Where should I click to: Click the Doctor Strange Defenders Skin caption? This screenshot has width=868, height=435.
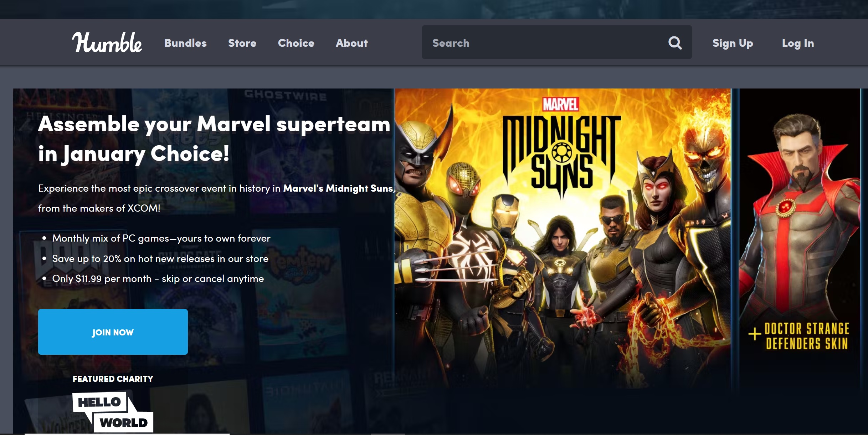coord(806,336)
